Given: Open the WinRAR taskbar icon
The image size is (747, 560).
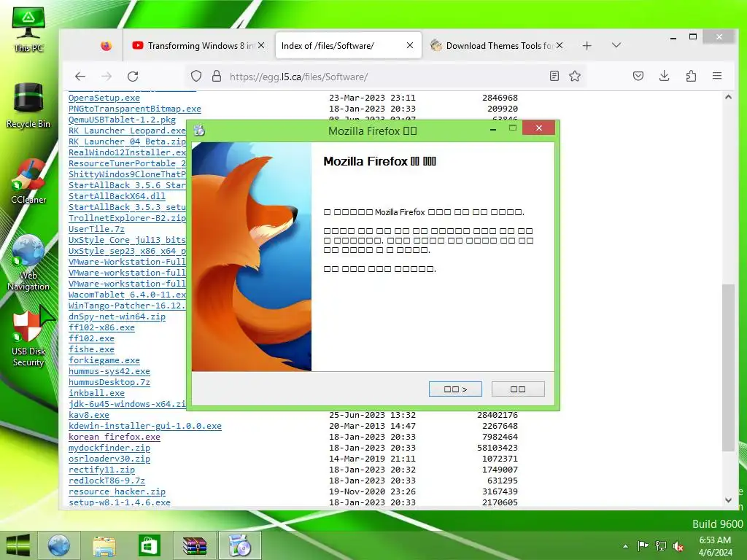Looking at the screenshot, I should 195,545.
